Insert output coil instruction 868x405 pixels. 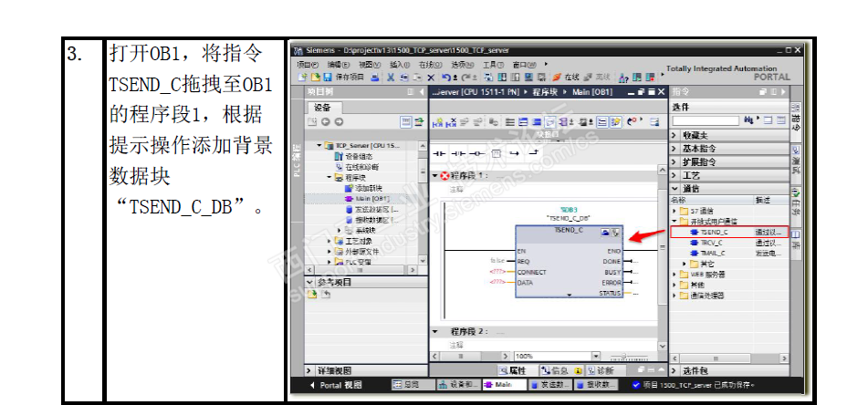click(x=477, y=153)
